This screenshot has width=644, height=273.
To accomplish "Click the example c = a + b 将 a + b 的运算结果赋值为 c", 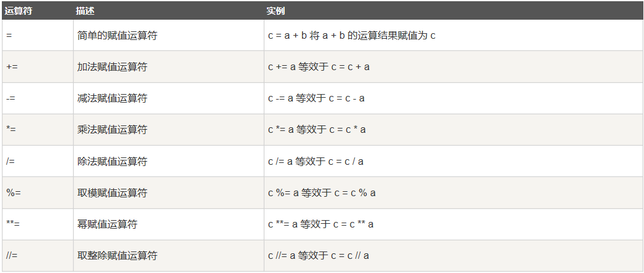I will click(x=352, y=36).
